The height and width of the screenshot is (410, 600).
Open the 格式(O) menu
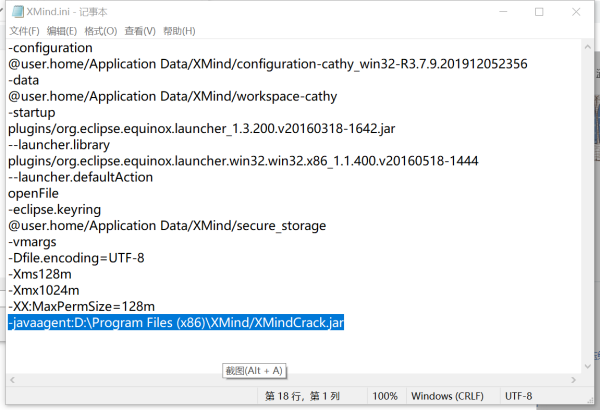click(100, 31)
